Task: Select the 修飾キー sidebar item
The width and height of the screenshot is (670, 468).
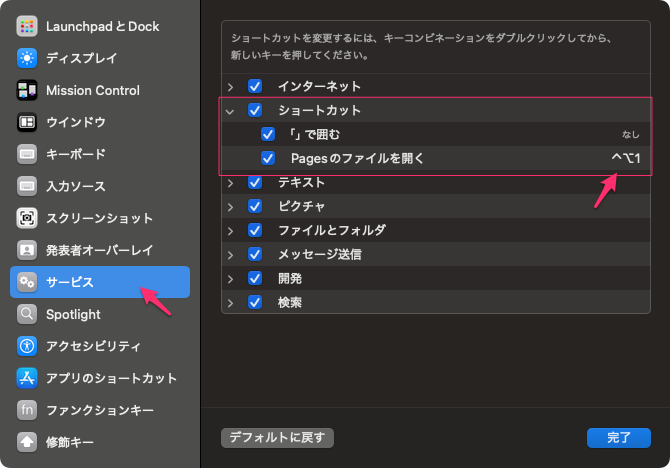Action: [70, 442]
